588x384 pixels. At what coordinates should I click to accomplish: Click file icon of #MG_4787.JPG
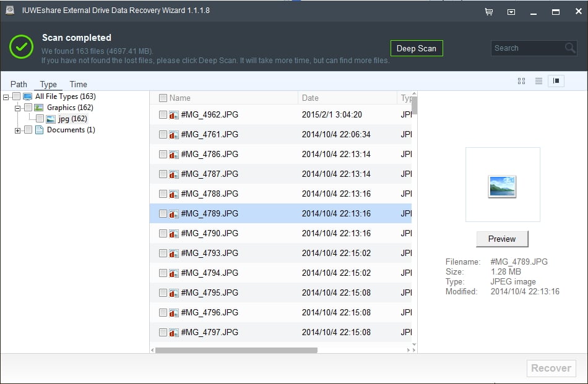tap(174, 174)
